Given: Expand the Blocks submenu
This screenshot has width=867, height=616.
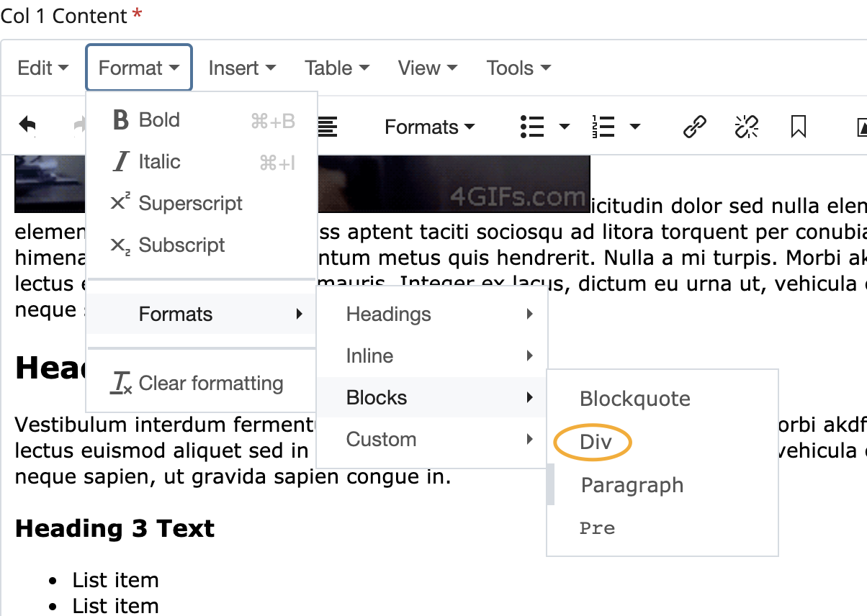Looking at the screenshot, I should tap(432, 398).
